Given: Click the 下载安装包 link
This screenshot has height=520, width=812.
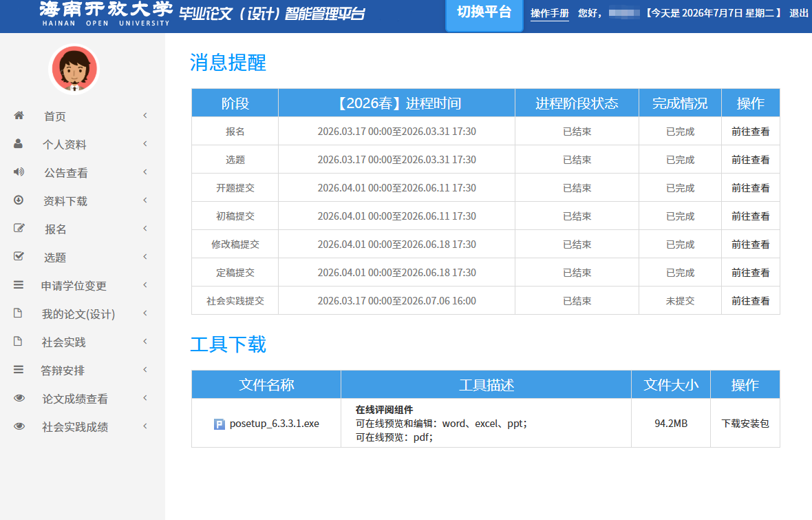Looking at the screenshot, I should coord(745,424).
